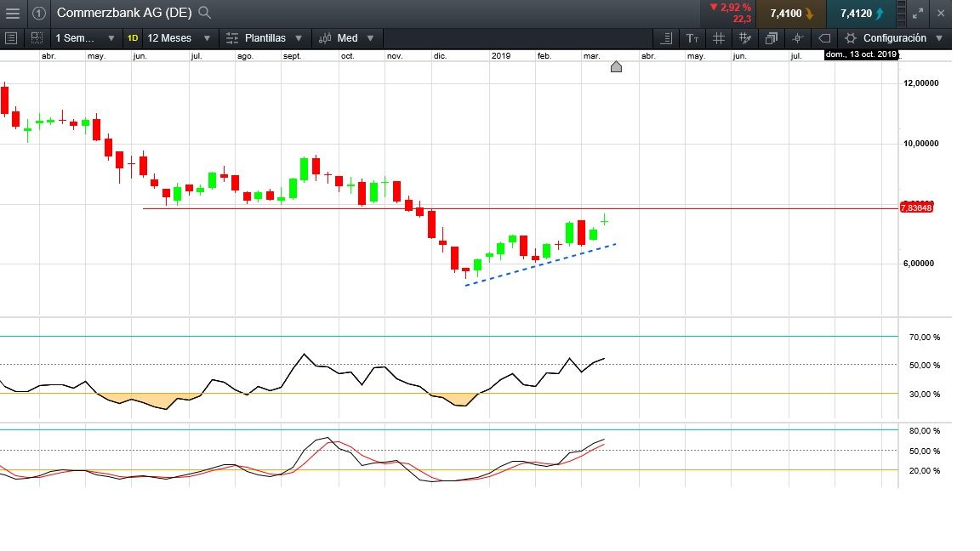The width and height of the screenshot is (980, 551).
Task: Click the 80,00 % stochastic level label
Action: (925, 431)
